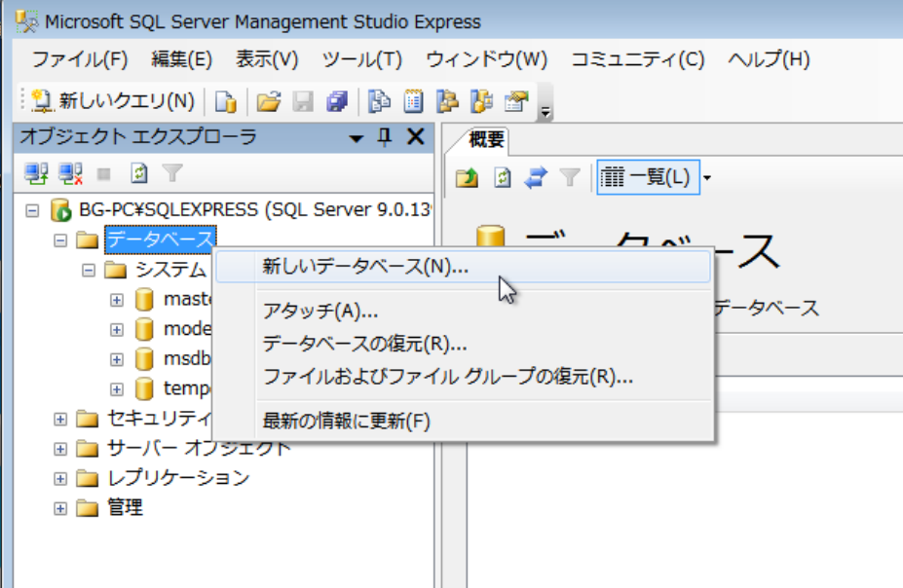
Task: Open Registered Servers toolbar icon
Action: [x=379, y=101]
